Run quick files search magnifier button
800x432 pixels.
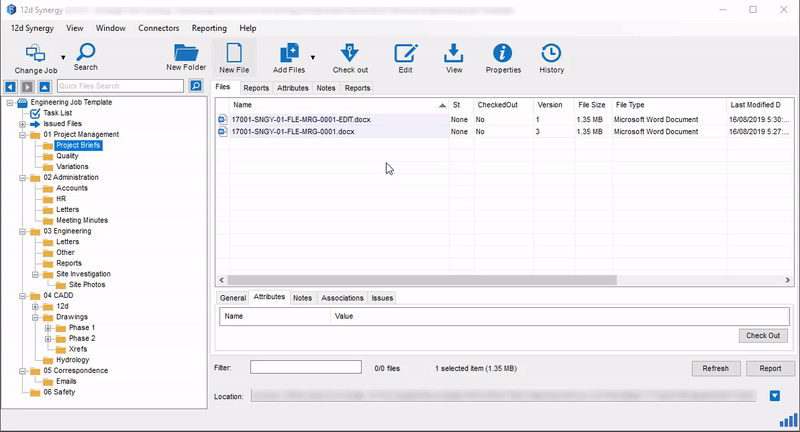(x=196, y=87)
